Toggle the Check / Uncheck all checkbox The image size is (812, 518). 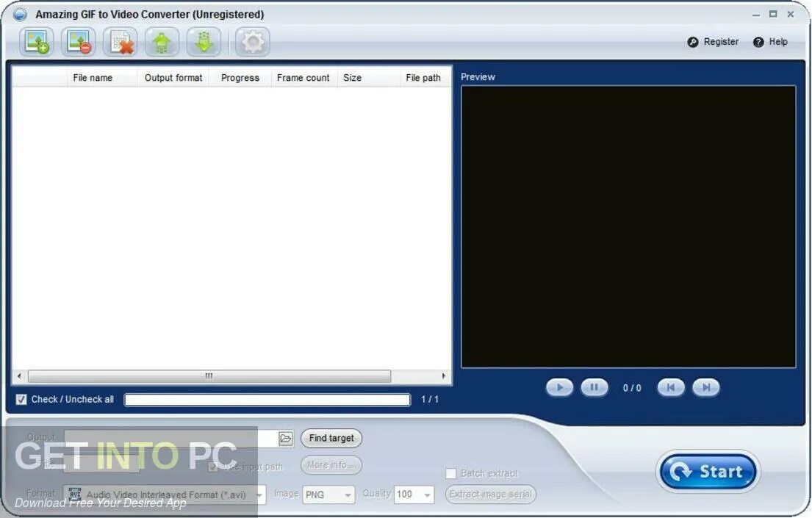point(21,400)
